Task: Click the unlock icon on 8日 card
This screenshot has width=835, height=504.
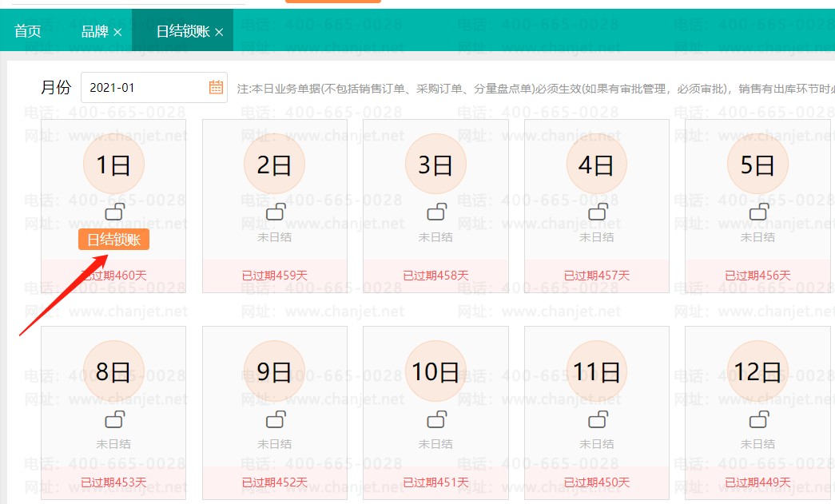Action: pos(114,419)
